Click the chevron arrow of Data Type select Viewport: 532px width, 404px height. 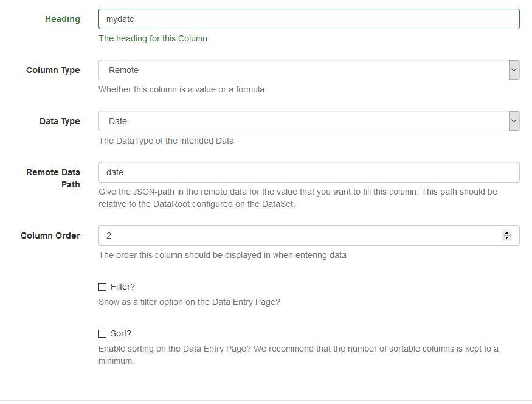[x=514, y=121]
